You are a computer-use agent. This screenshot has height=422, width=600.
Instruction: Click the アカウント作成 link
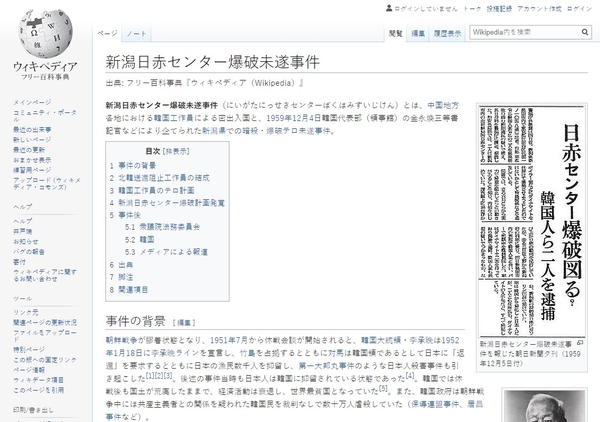point(539,8)
